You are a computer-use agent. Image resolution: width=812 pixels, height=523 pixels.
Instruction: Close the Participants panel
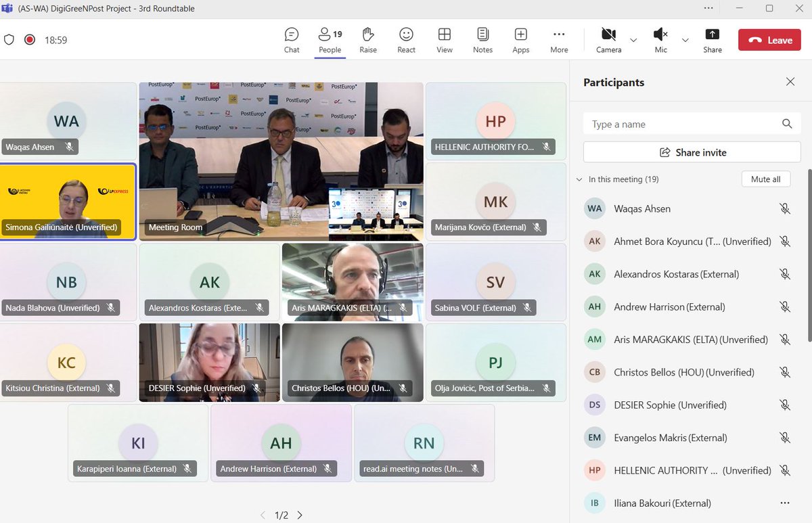(x=790, y=82)
